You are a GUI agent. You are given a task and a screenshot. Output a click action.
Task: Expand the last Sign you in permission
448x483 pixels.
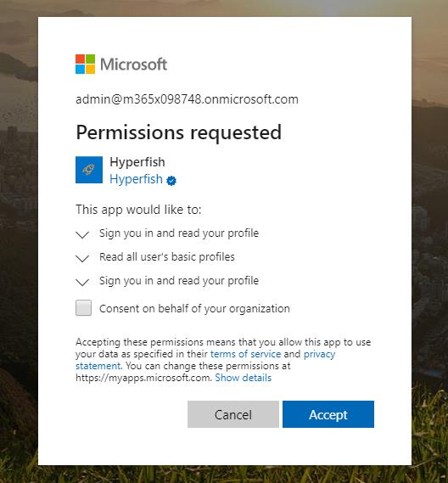82,282
